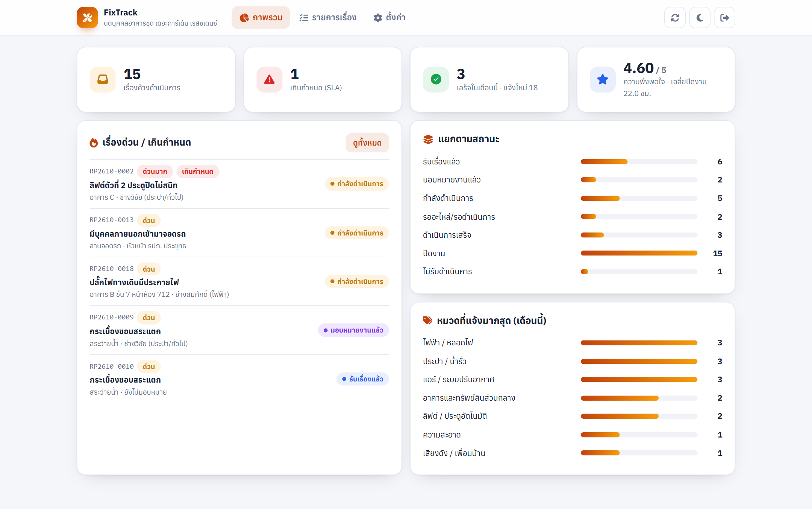812x509 pixels.
Task: Click the logout arrow icon
Action: tap(724, 18)
